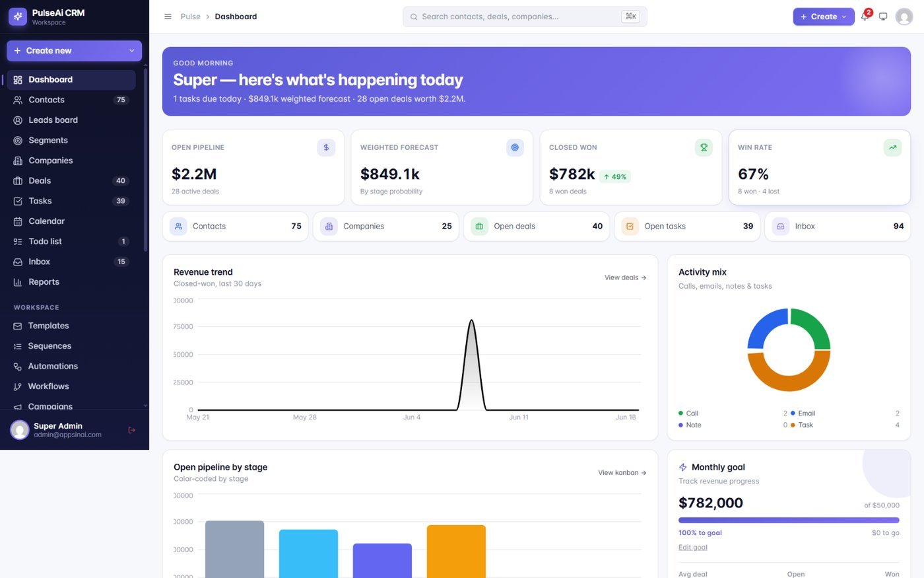The image size is (924, 578).
Task: Click the dollar icon on Open Pipeline card
Action: point(326,147)
